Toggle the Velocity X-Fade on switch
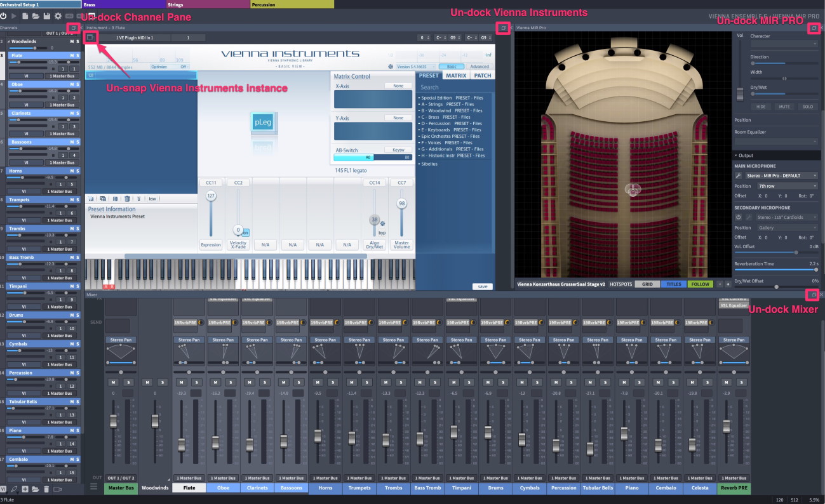The image size is (825, 504). 246,232
